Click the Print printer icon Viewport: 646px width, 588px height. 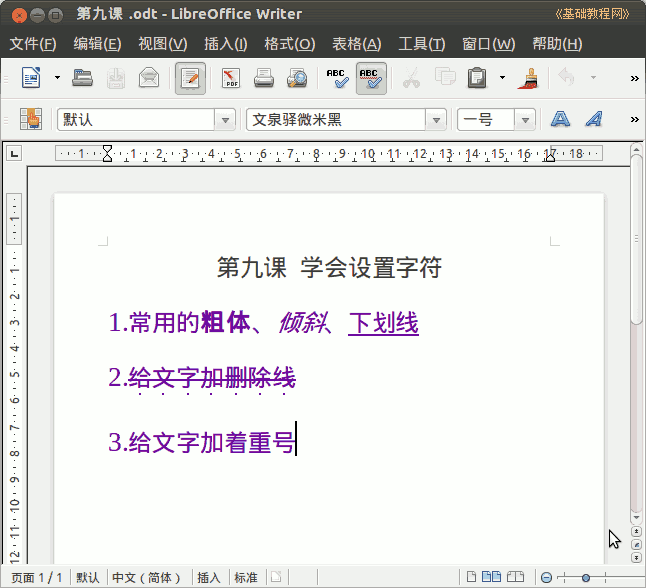click(264, 77)
